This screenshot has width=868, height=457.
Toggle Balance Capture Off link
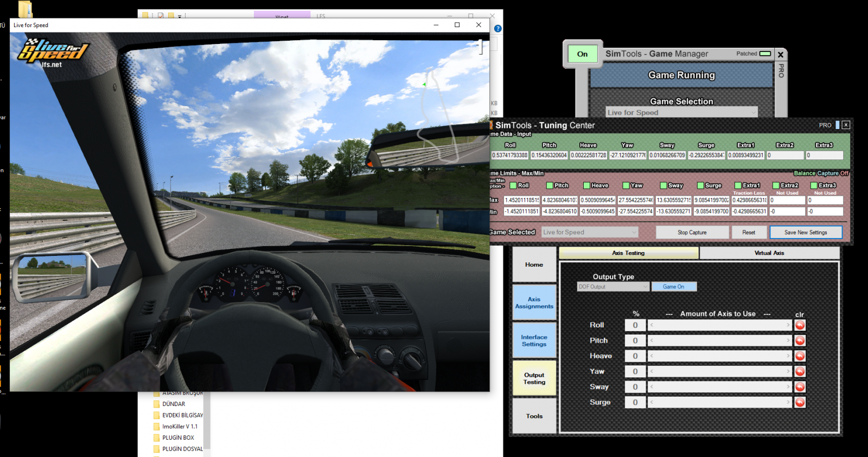click(x=821, y=173)
